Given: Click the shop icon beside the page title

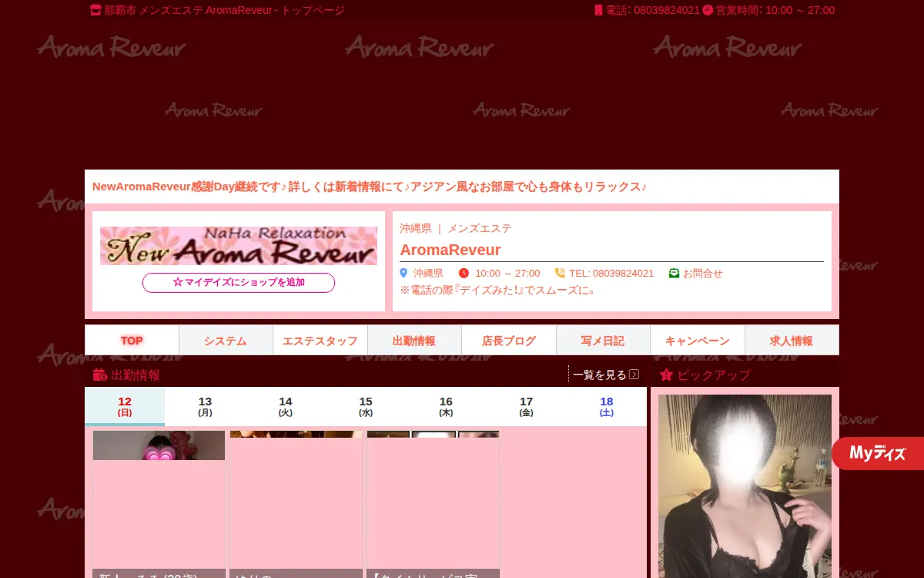Looking at the screenshot, I should 95,11.
